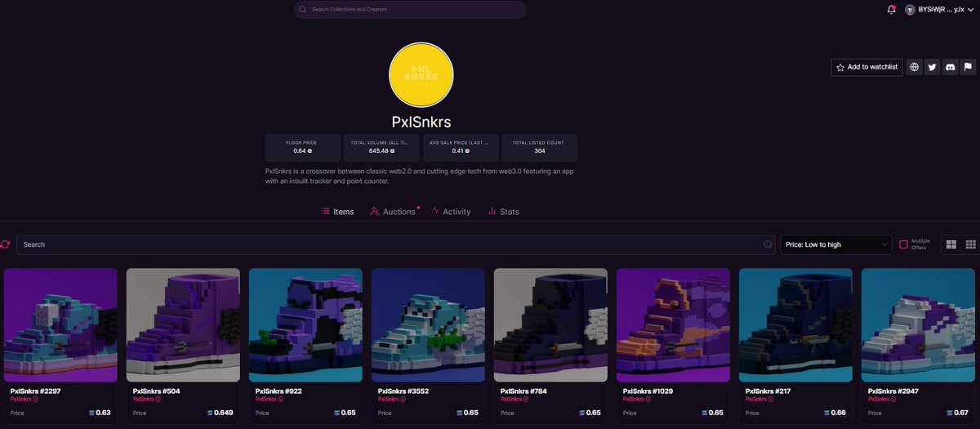
Task: Open the PxlSnkrs #784 title link
Action: (523, 391)
